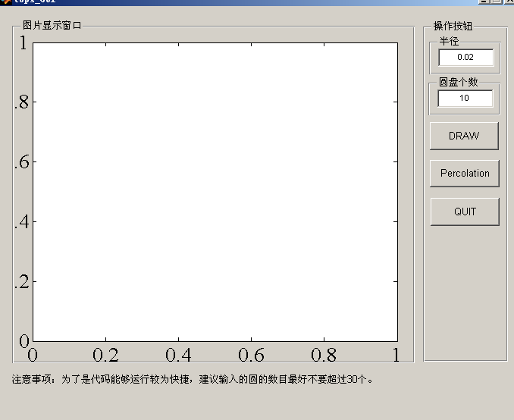The image size is (514, 420).
Task: Click the x-axis tick label 0.6
Action: 251,355
